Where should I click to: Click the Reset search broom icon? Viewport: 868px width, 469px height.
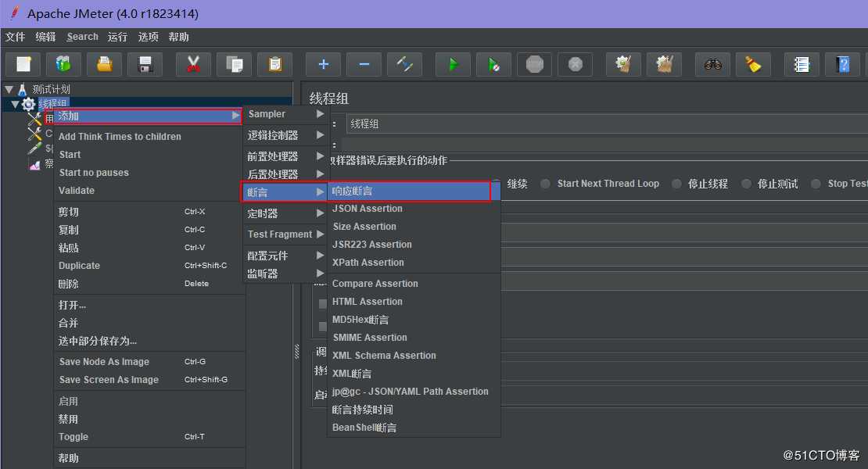pos(753,65)
